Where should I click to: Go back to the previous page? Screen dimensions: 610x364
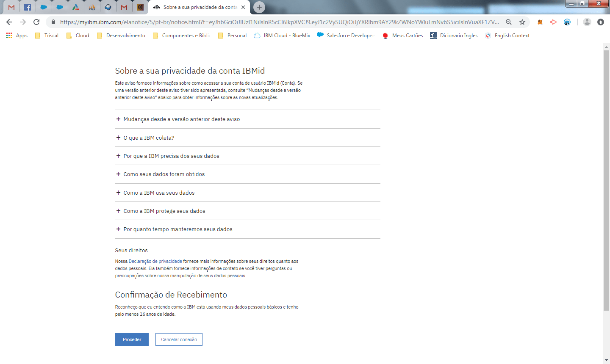click(9, 22)
